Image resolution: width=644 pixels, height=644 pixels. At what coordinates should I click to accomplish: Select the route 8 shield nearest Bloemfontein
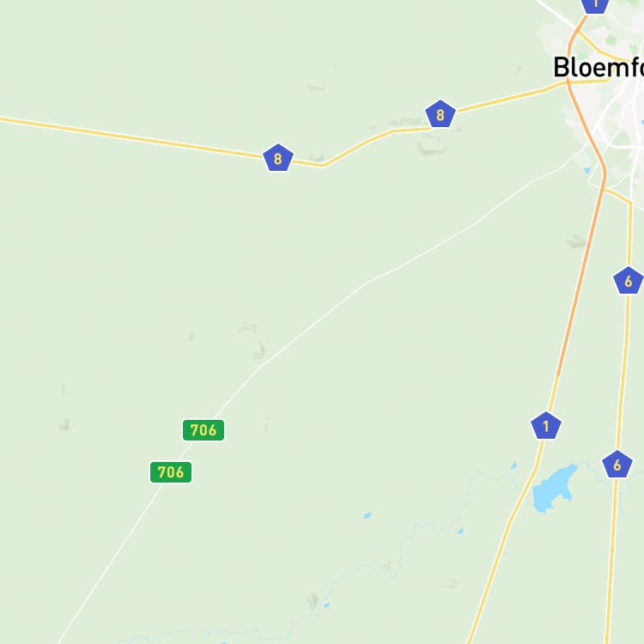440,114
